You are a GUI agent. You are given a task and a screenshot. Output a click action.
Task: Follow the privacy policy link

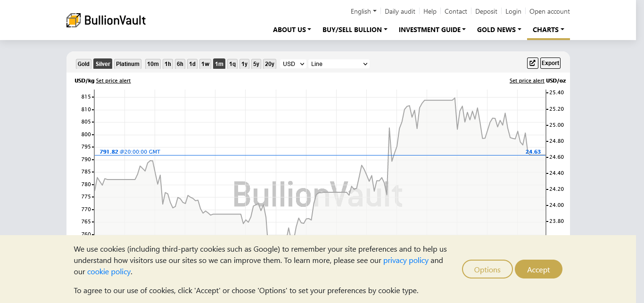[x=405, y=261]
